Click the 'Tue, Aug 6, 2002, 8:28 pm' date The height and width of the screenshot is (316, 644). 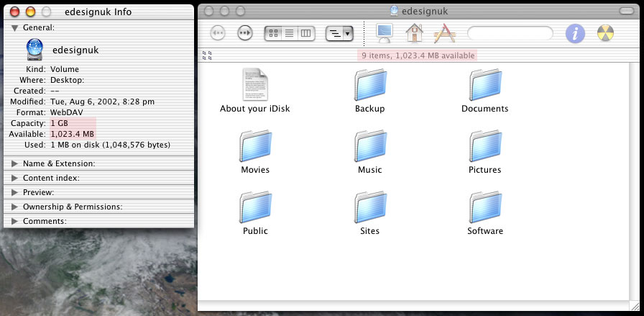[102, 101]
